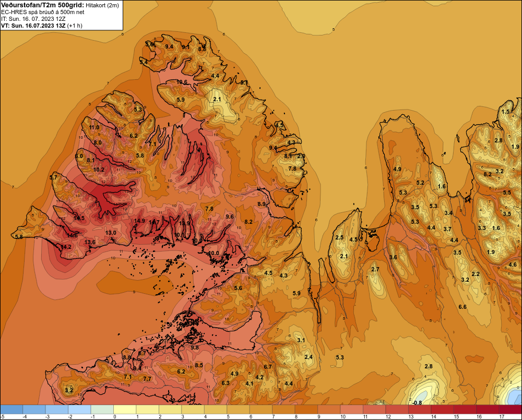This screenshot has width=522, height=420.
Task: Click the title 'Veðurstofan/T2m 500grid'
Action: click(42, 5)
